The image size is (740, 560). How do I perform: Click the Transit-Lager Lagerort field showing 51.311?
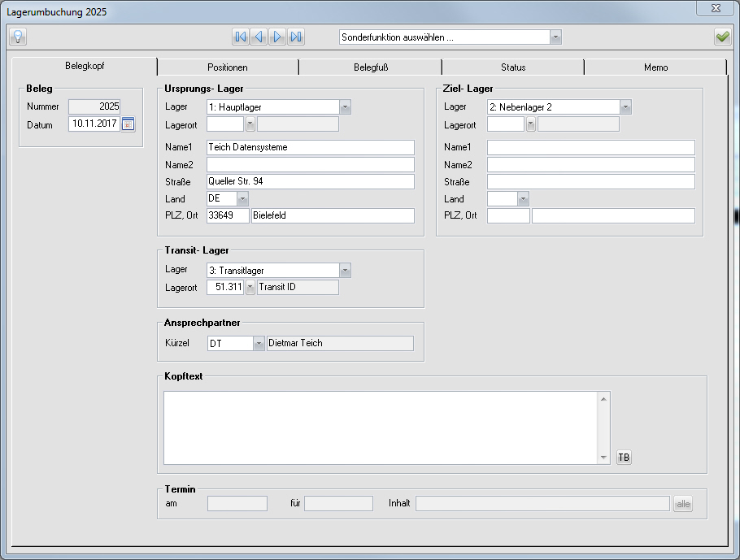point(225,287)
